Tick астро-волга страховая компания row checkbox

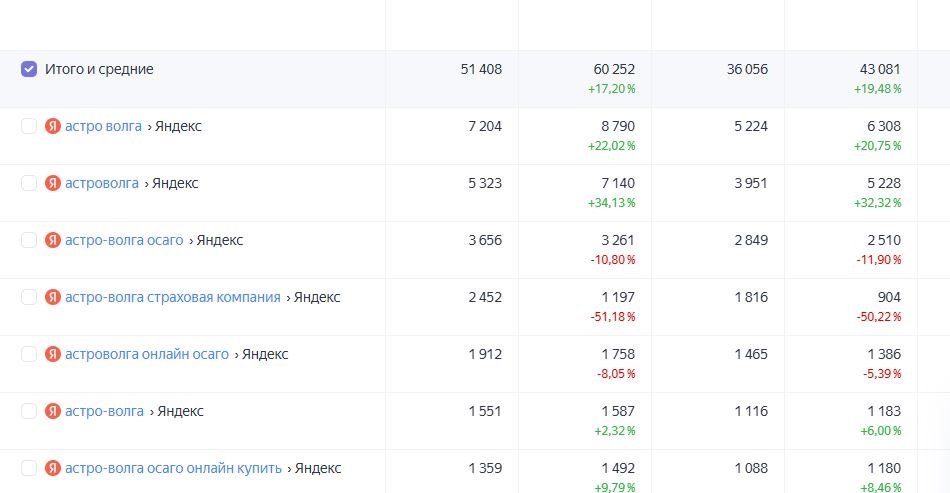pos(28,297)
